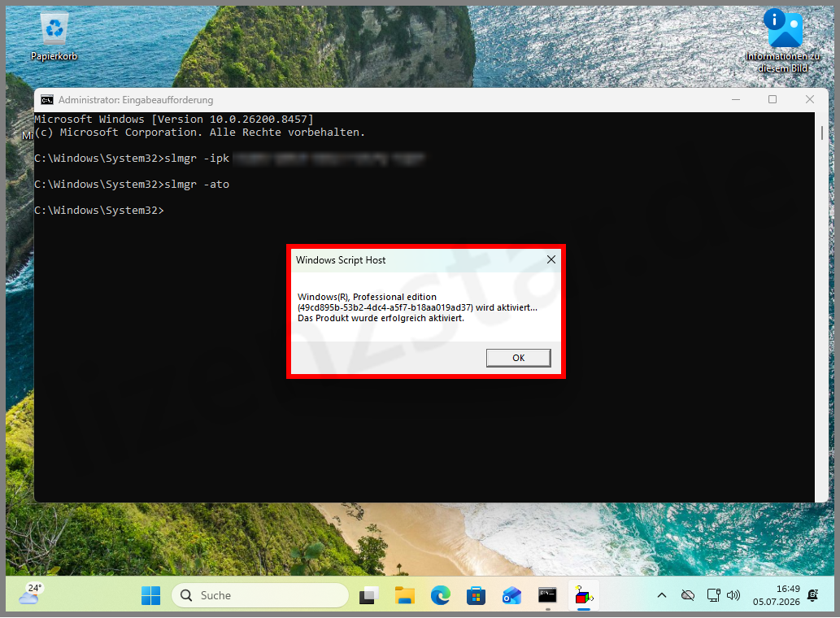Open network settings tray icon
840x618 pixels.
tap(713, 595)
